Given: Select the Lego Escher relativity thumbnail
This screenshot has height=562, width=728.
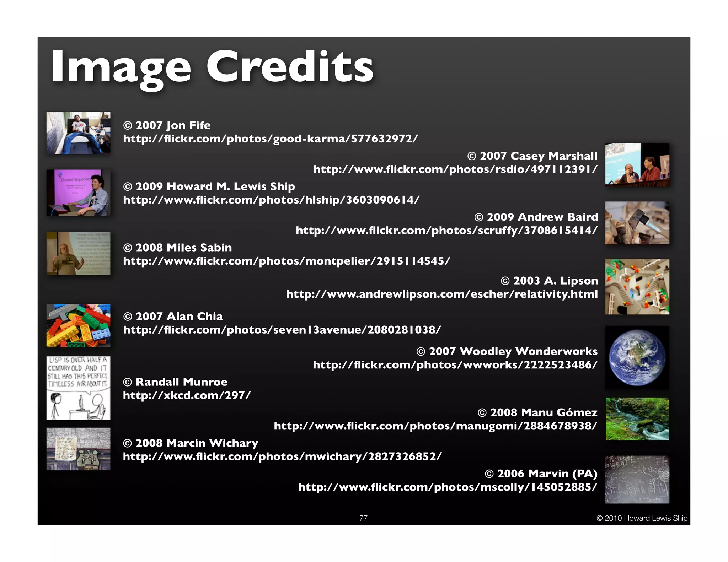Looking at the screenshot, I should coord(637,286).
